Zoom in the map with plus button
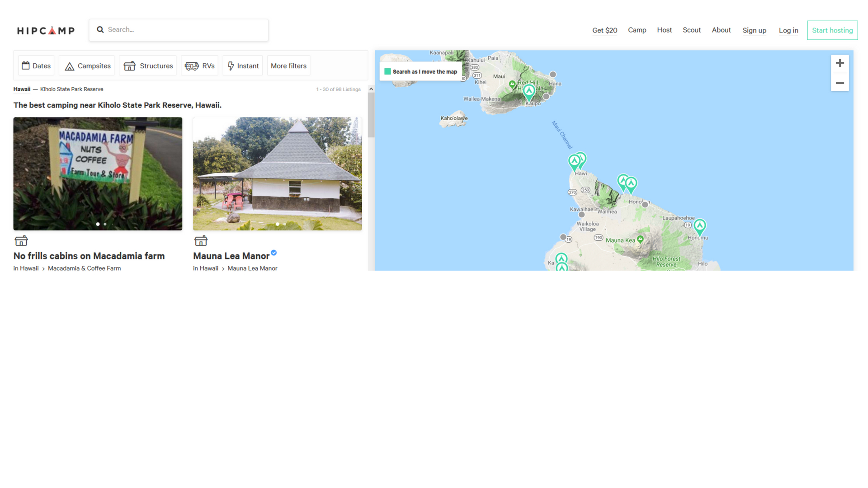The height and width of the screenshot is (488, 868). 840,63
